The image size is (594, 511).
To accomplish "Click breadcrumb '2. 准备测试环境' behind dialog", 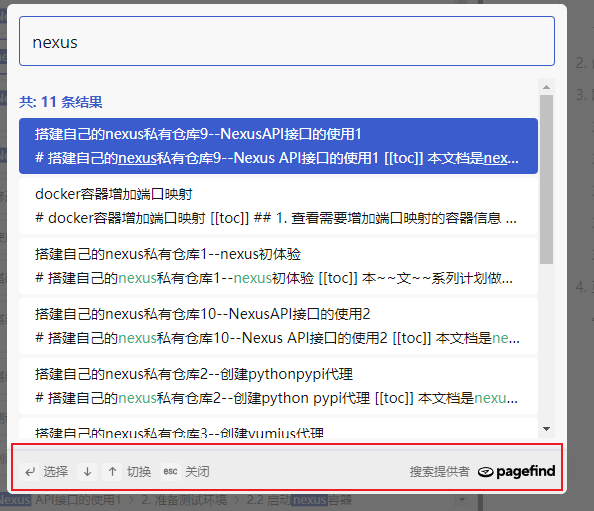I will [x=184, y=500].
